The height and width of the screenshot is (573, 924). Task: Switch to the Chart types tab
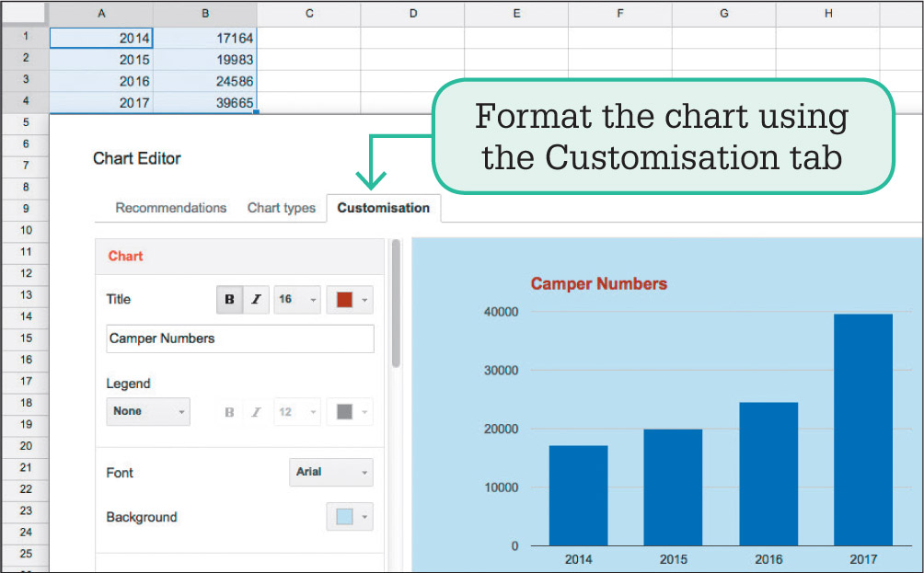tap(281, 208)
